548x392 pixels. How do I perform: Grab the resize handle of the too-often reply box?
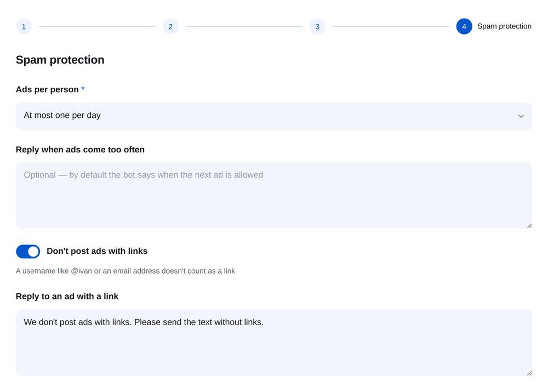pyautogui.click(x=529, y=226)
